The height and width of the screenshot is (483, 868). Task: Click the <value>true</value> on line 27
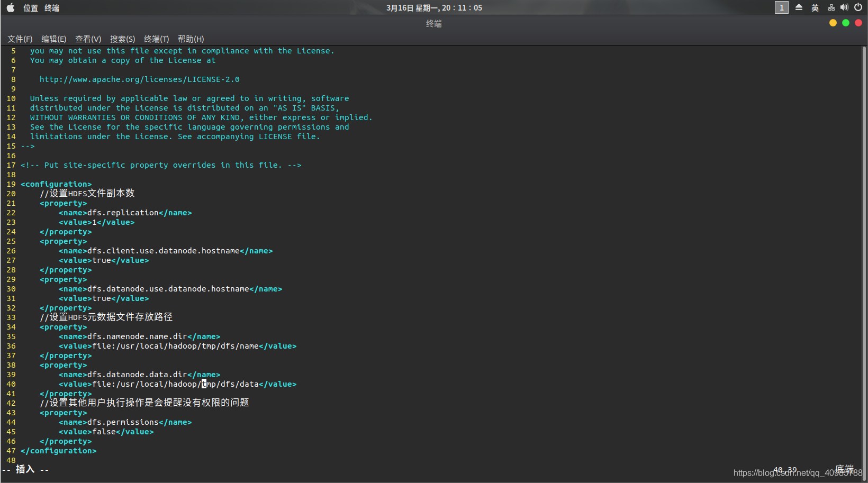[104, 260]
